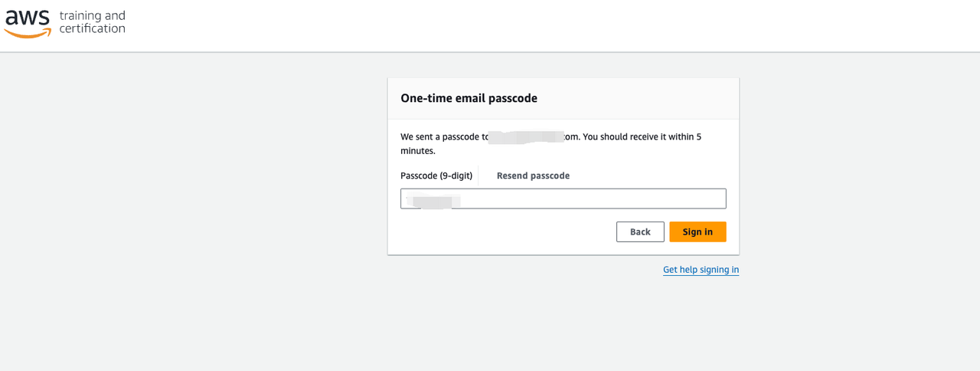
Task: Click the 'Passcode (9-digit)' field label
Action: click(436, 176)
